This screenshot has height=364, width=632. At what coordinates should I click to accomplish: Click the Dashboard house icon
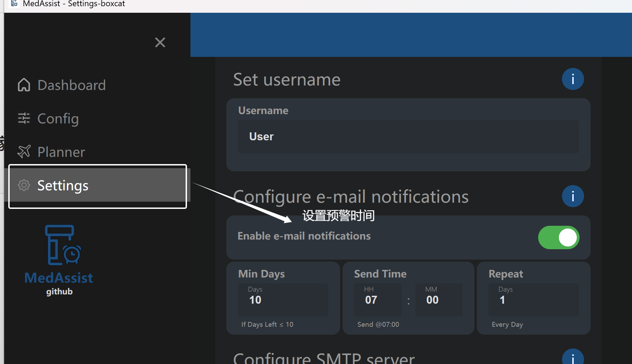(24, 85)
